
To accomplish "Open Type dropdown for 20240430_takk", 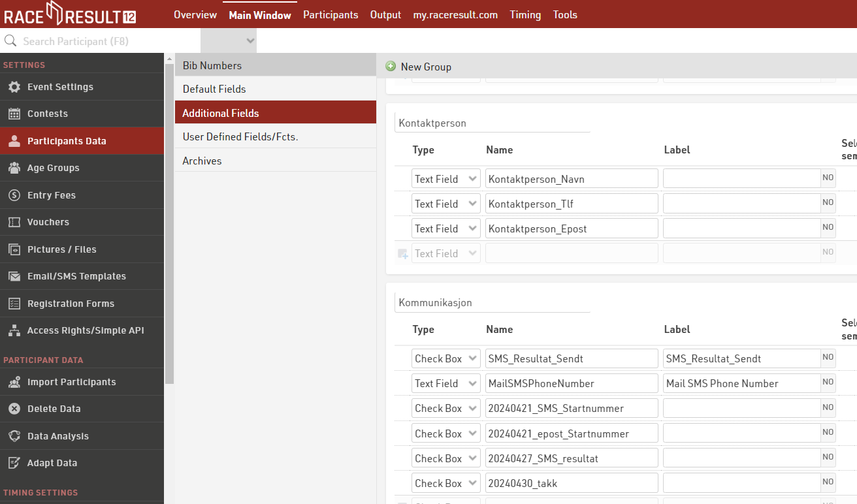I will 446,483.
